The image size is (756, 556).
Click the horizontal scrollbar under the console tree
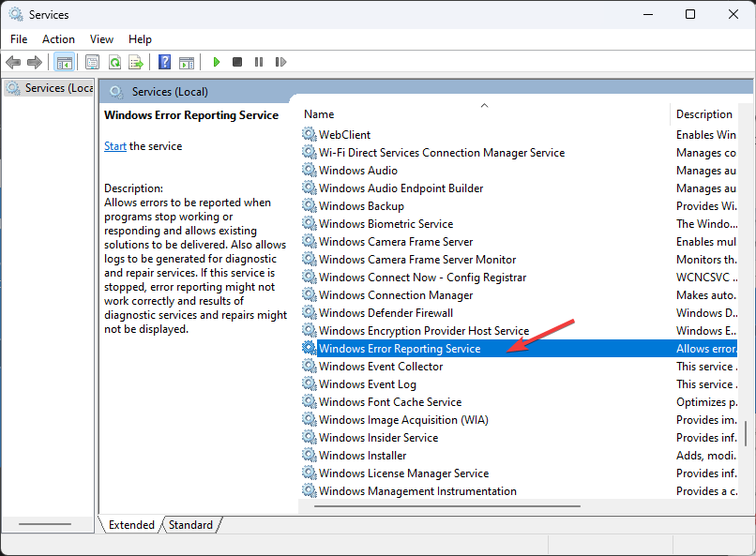click(x=45, y=524)
